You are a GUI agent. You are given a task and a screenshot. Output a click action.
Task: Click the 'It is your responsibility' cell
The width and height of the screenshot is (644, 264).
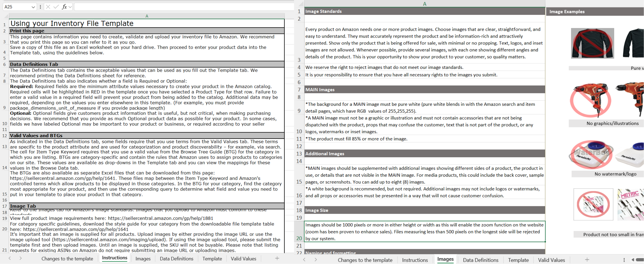pyautogui.click(x=425, y=75)
